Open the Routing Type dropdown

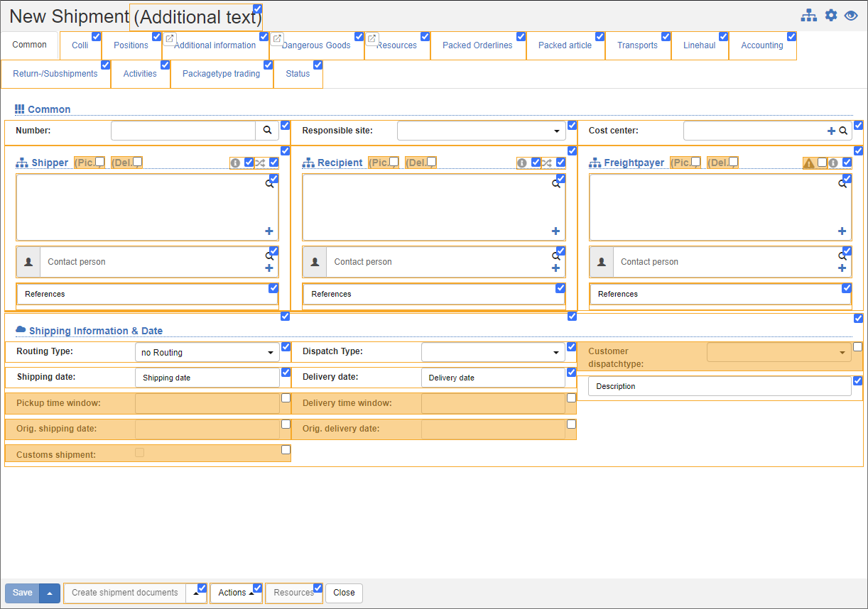[270, 351]
